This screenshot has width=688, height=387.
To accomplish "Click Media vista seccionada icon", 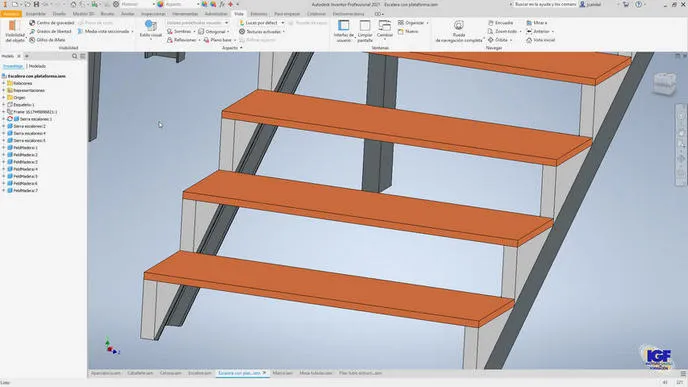I will 80,32.
